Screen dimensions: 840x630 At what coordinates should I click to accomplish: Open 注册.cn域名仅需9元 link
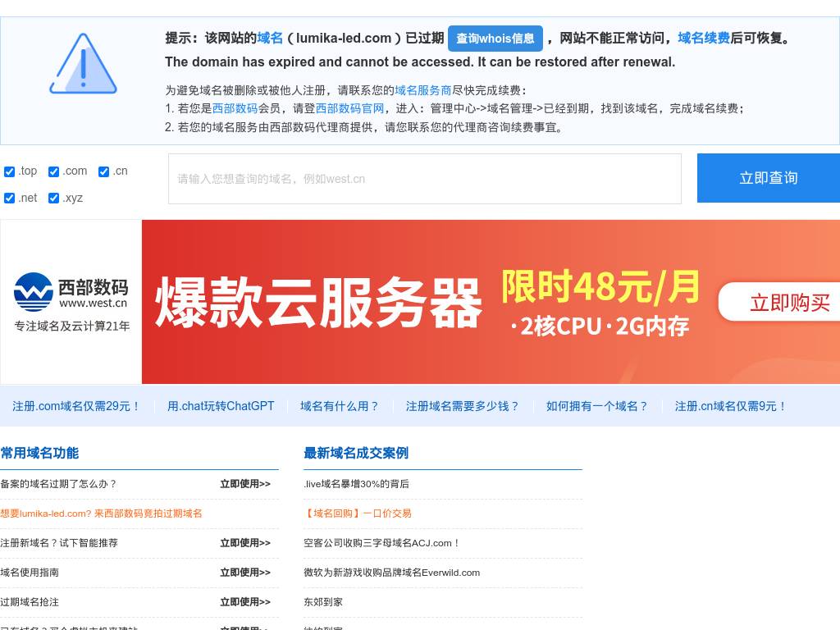coord(730,406)
